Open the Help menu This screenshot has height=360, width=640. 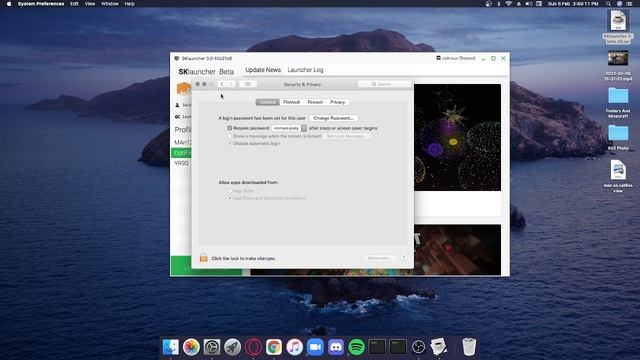click(x=129, y=4)
